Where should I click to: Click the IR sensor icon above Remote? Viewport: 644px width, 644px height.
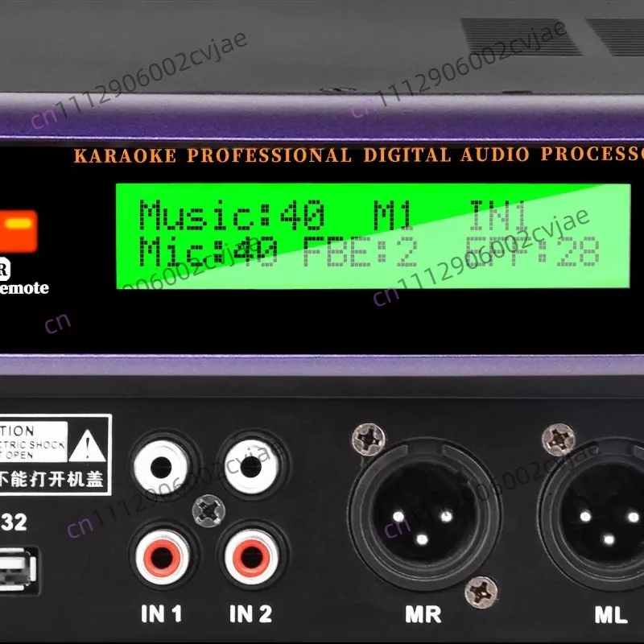[5, 269]
